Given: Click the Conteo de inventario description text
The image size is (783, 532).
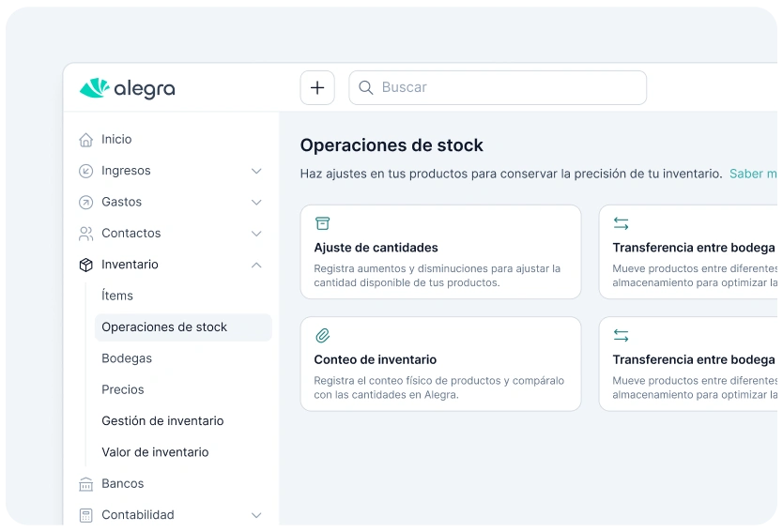Looking at the screenshot, I should [439, 388].
